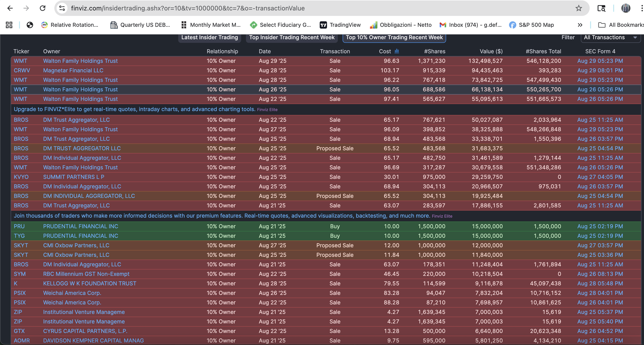This screenshot has height=345, width=644.
Task: Open the GTX ticker link
Action: (x=19, y=331)
